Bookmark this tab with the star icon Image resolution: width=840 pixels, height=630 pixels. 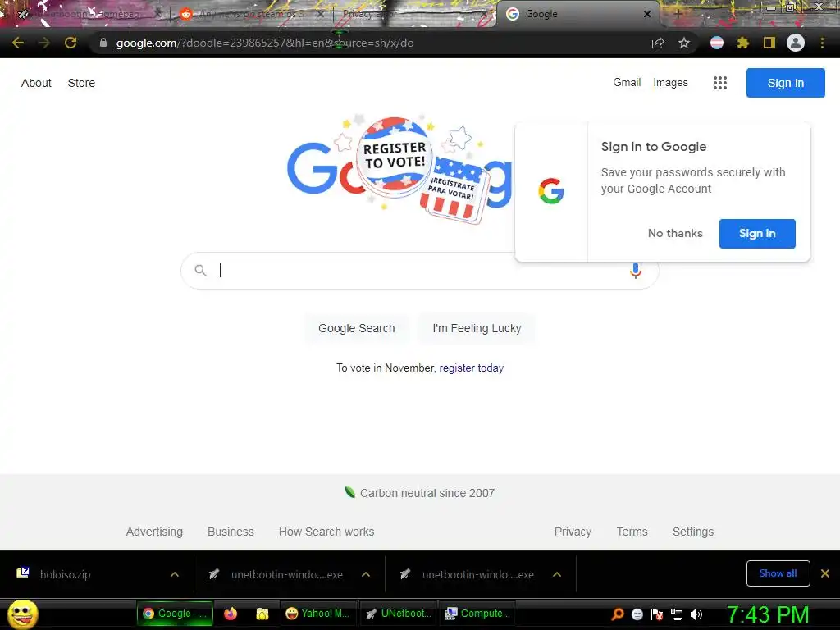[684, 43]
